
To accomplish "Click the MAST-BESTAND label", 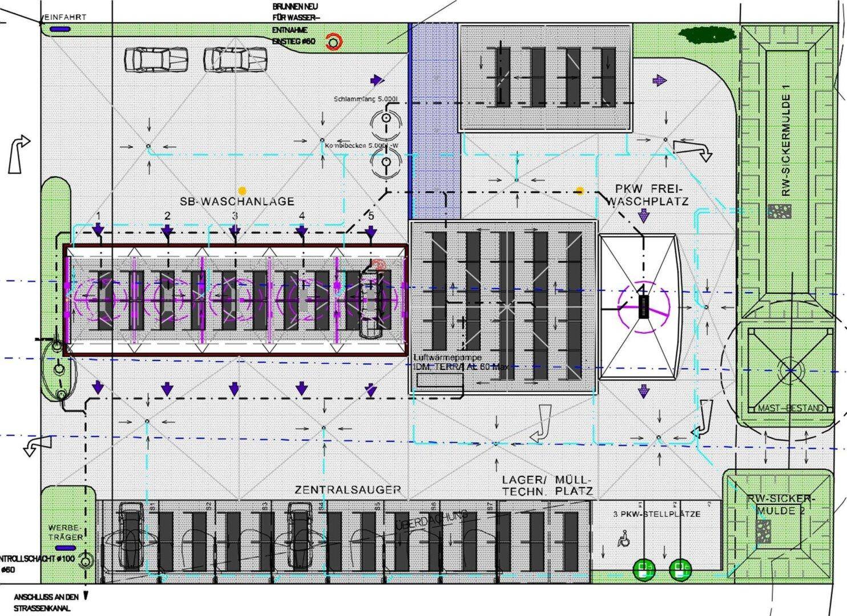I will click(x=790, y=408).
